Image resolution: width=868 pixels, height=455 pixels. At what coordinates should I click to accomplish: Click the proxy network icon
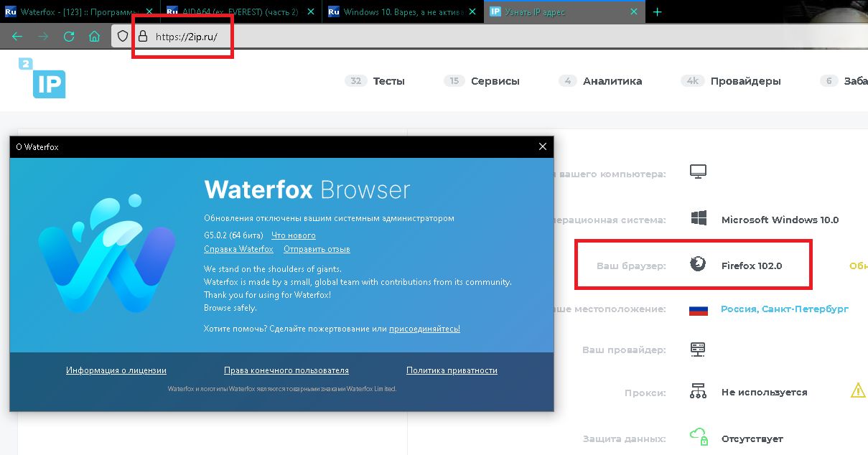pyautogui.click(x=698, y=392)
